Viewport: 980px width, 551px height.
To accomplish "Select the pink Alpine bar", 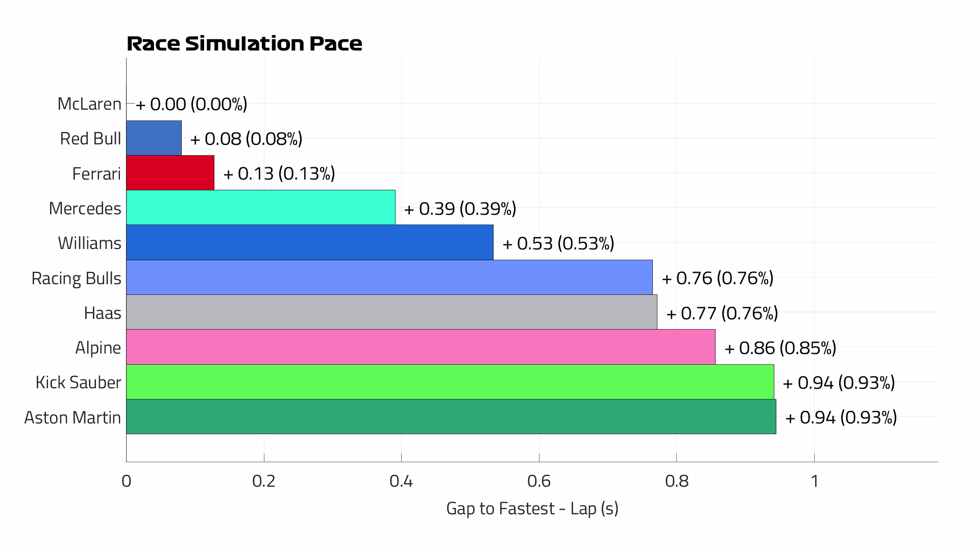I will pyautogui.click(x=421, y=347).
